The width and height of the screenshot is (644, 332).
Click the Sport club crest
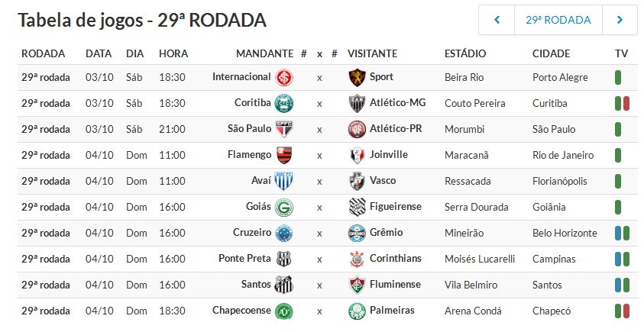(x=357, y=78)
